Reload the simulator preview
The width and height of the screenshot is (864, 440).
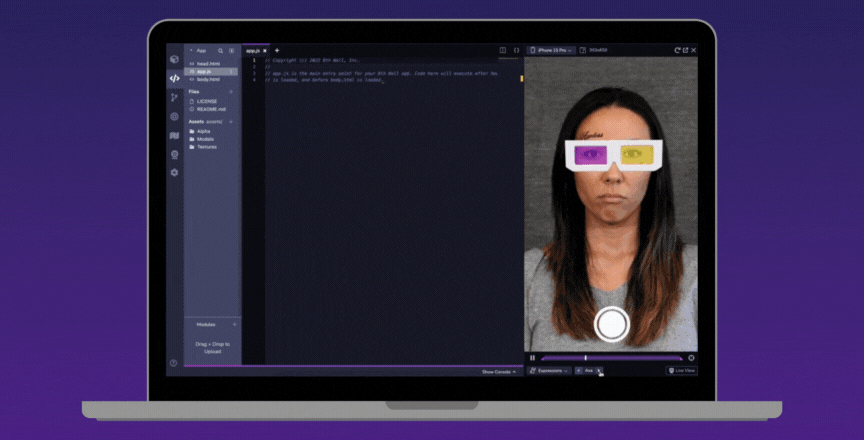677,50
